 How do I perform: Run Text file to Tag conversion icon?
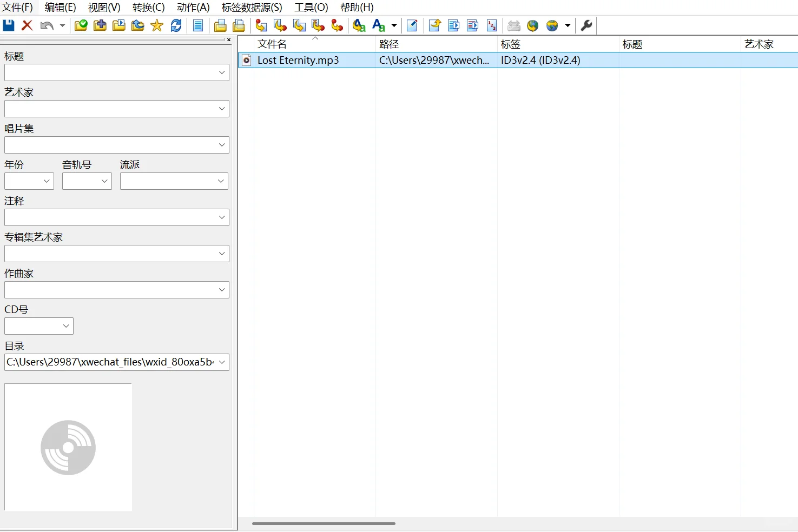click(x=318, y=25)
